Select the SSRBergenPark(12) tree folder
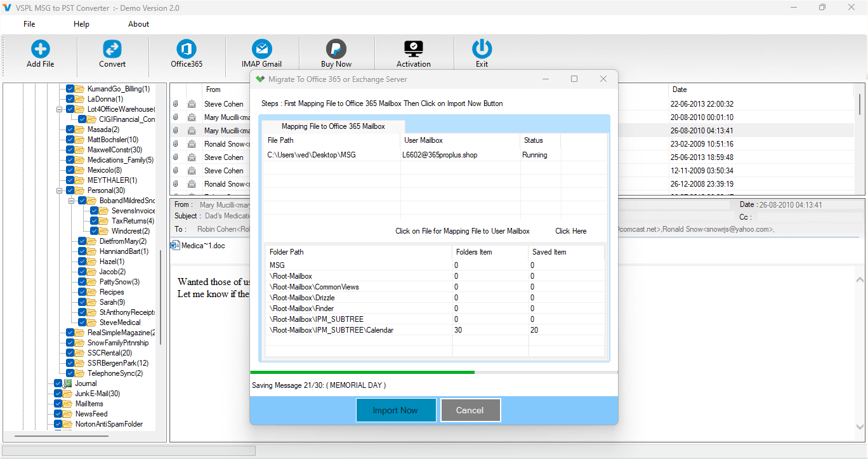This screenshot has height=459, width=868. pos(118,363)
